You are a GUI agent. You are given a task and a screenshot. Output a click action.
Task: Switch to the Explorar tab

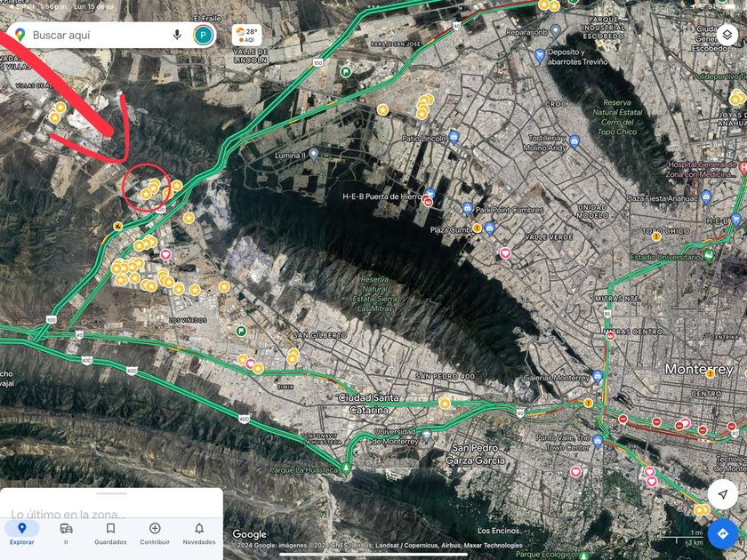22,533
